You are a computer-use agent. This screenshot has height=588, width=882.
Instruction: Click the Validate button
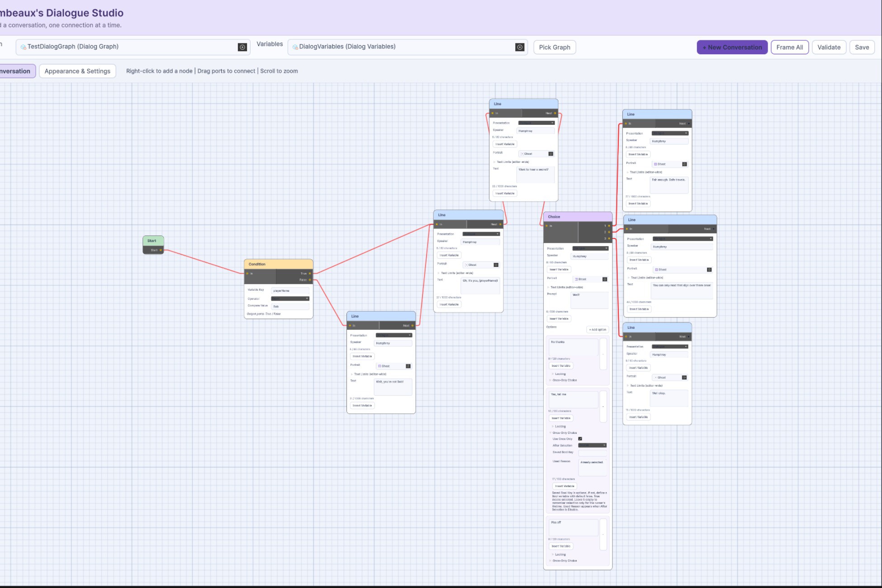tap(829, 47)
